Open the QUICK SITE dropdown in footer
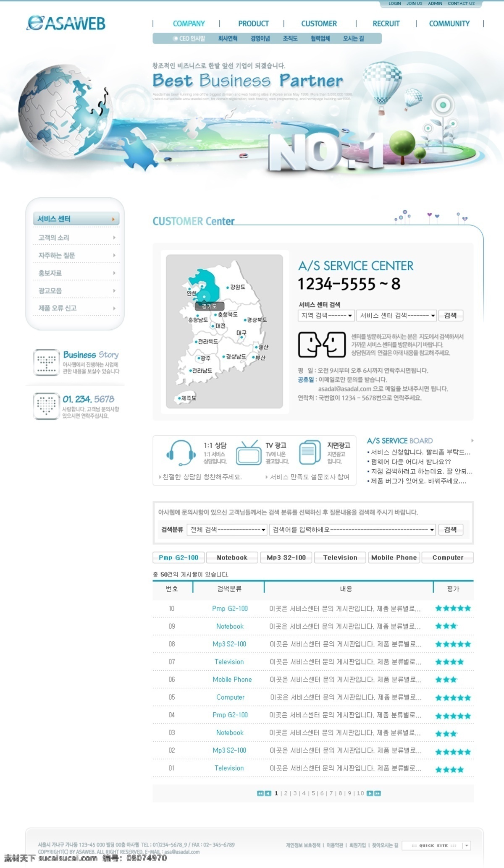504x868 pixels. pos(436,845)
